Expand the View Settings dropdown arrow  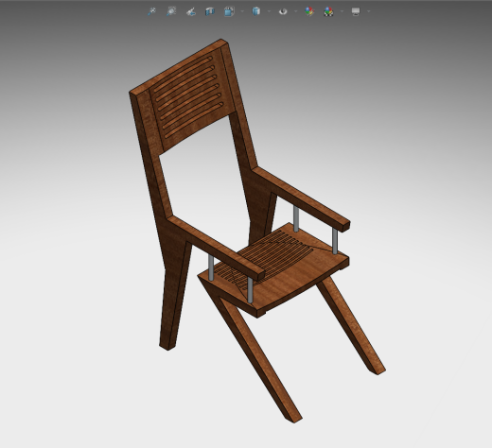(x=369, y=11)
